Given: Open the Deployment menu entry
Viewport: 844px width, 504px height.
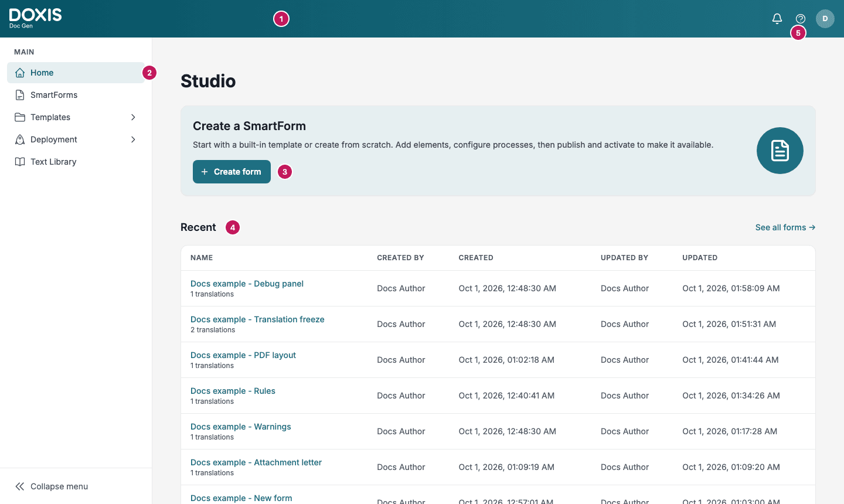Looking at the screenshot, I should [76, 139].
